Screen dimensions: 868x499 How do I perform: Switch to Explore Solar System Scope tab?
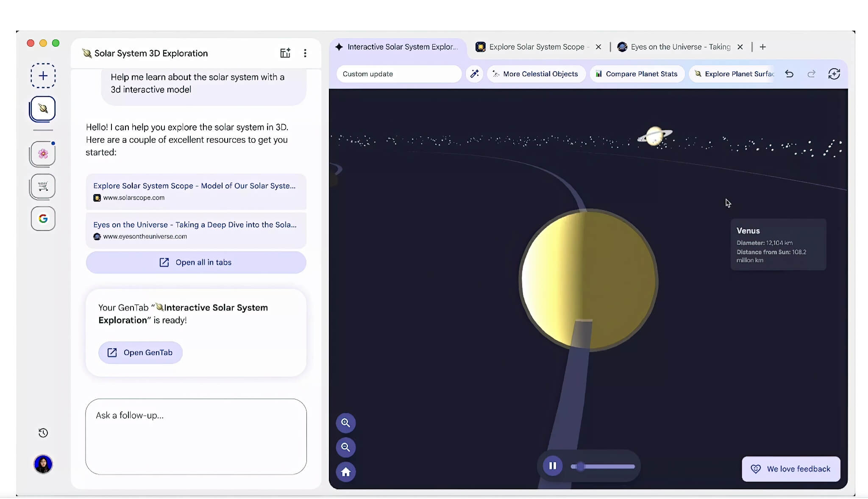tap(536, 47)
